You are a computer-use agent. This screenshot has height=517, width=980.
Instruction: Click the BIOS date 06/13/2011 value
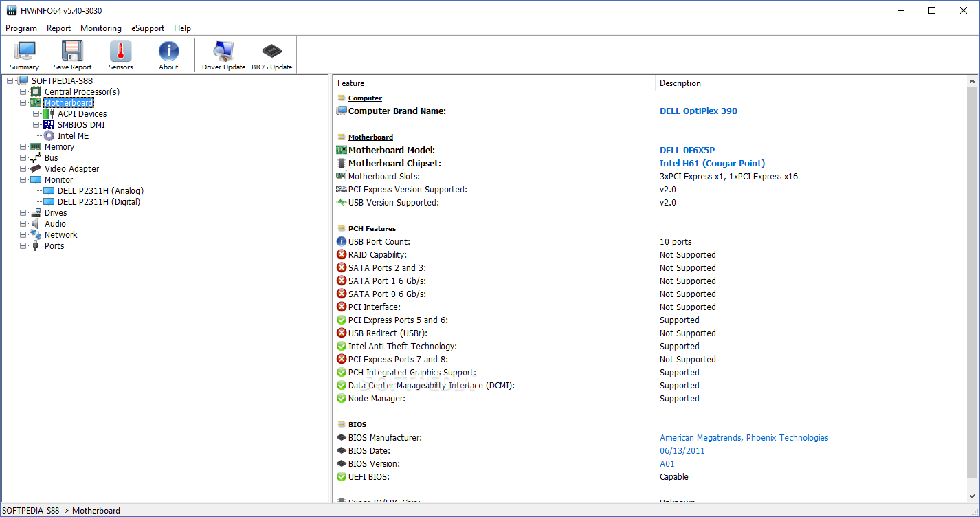682,451
